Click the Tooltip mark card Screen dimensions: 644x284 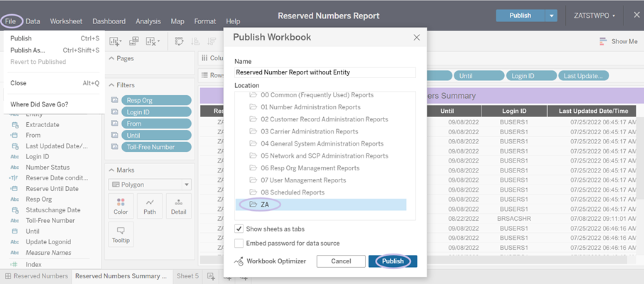(x=121, y=234)
